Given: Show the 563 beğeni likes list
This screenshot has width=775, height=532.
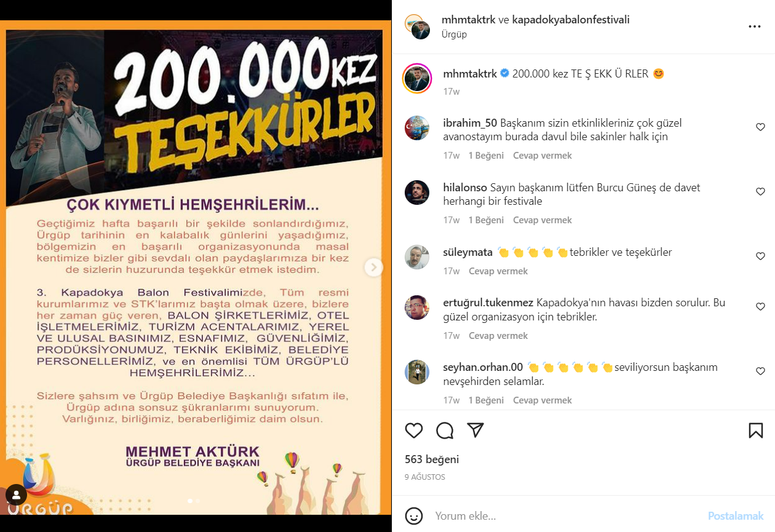Looking at the screenshot, I should (432, 459).
